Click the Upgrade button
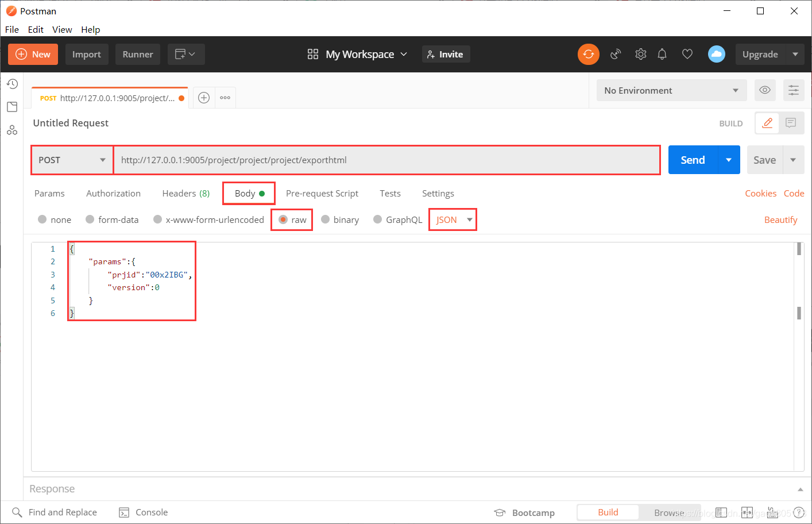 coord(760,54)
